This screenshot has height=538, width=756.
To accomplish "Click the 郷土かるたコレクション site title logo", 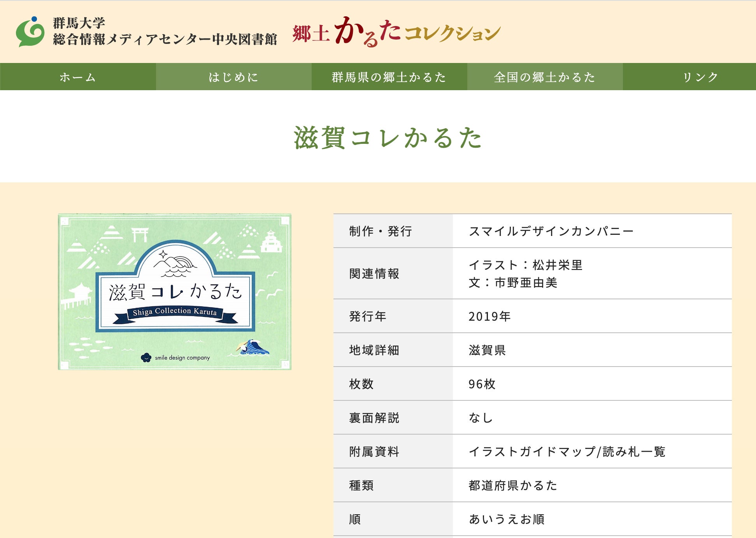I will (396, 32).
